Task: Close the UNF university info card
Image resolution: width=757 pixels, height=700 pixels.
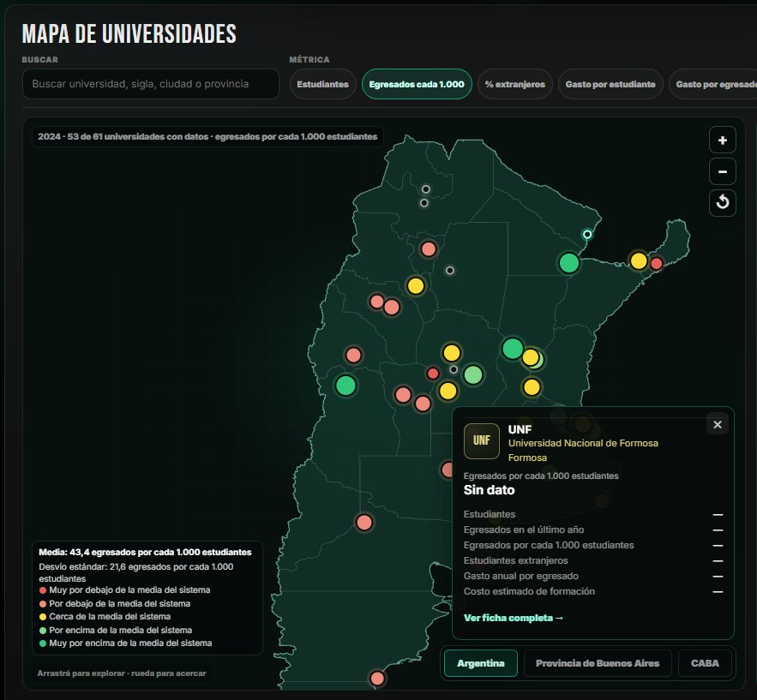Action: point(718,424)
